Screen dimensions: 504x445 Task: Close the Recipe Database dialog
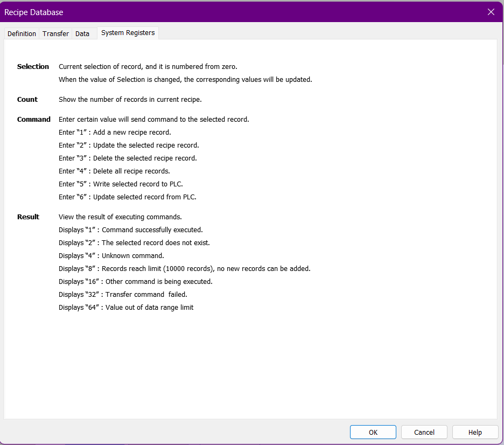click(x=491, y=12)
